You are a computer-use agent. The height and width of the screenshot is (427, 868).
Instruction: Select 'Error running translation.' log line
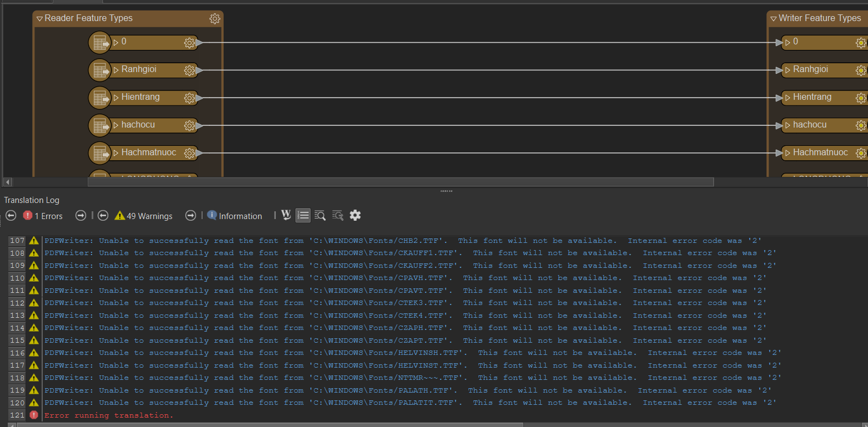(109, 415)
